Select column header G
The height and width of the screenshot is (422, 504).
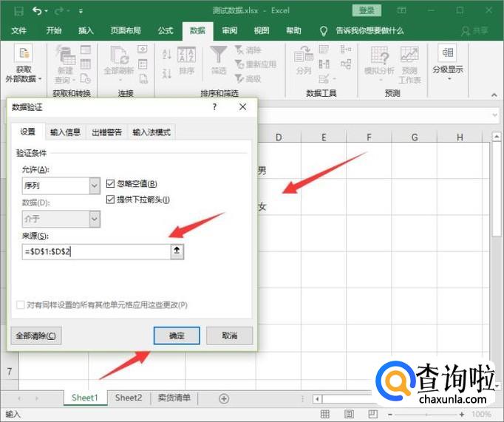(x=415, y=137)
